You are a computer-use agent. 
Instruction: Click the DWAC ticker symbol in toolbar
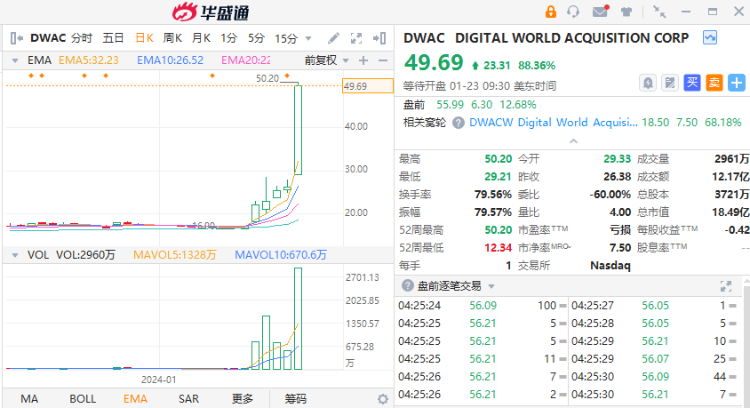click(x=48, y=38)
